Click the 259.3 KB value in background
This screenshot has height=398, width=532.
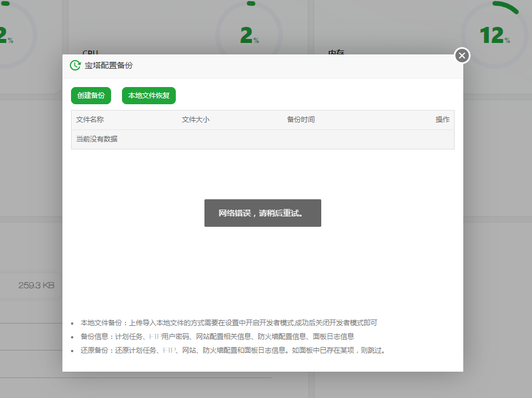36,285
